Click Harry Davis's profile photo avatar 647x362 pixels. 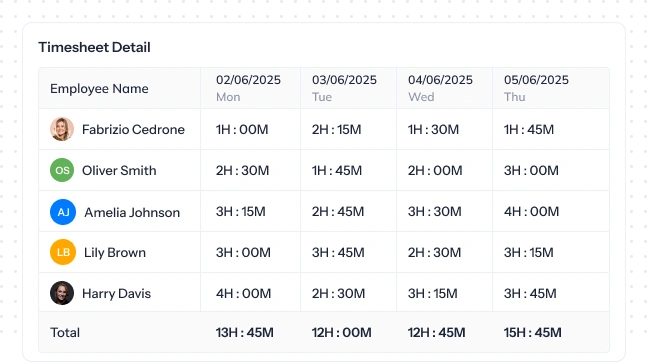tap(62, 293)
